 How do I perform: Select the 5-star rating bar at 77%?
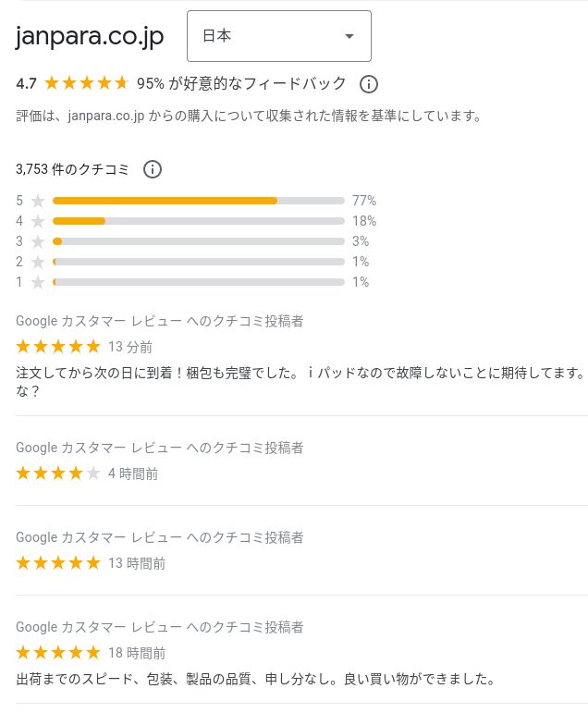pos(198,201)
